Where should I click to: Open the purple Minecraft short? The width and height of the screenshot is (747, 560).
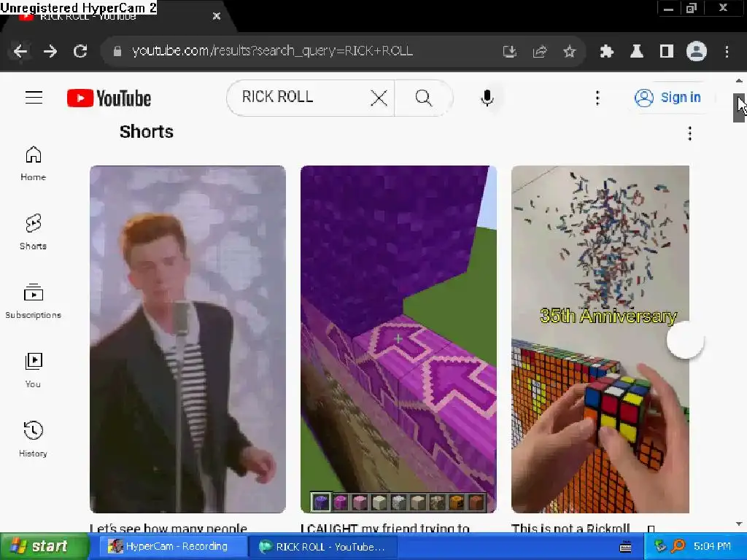(x=398, y=339)
